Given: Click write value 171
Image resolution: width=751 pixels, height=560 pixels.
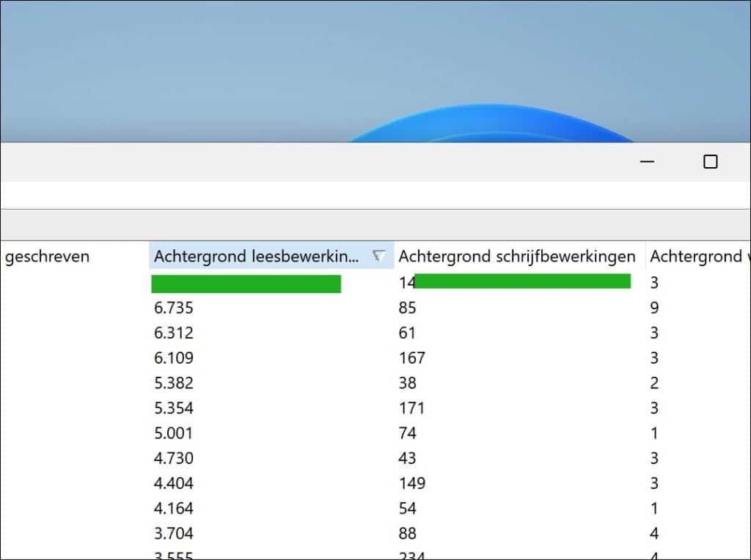Looking at the screenshot, I should [412, 408].
